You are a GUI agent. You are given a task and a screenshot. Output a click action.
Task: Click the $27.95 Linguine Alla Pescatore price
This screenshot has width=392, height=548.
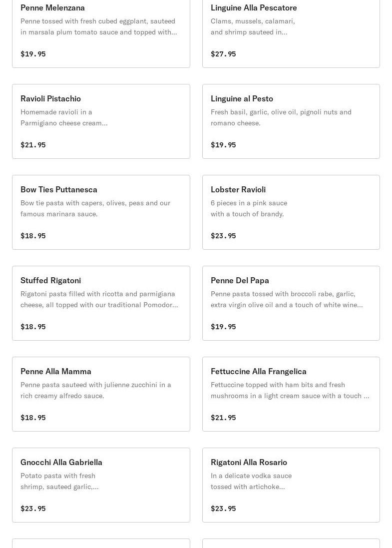tap(223, 54)
